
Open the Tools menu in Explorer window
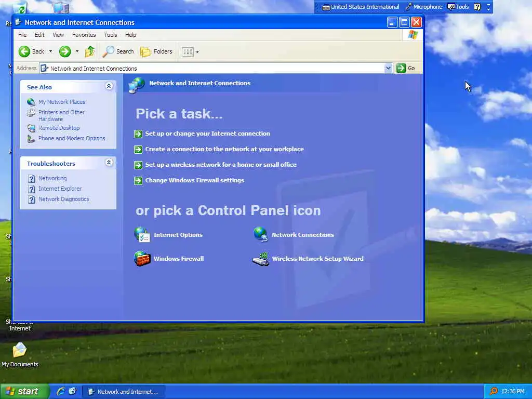tap(110, 35)
